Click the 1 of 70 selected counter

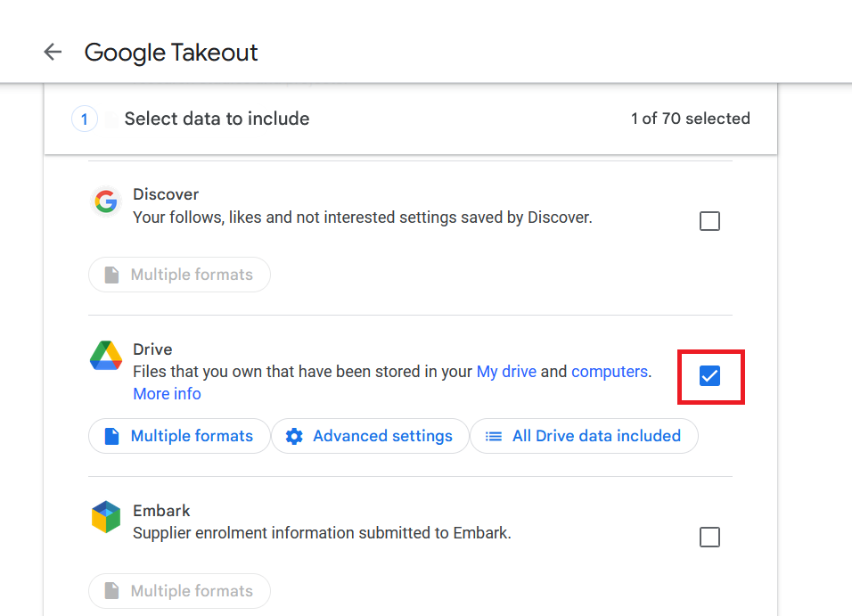[x=690, y=119]
